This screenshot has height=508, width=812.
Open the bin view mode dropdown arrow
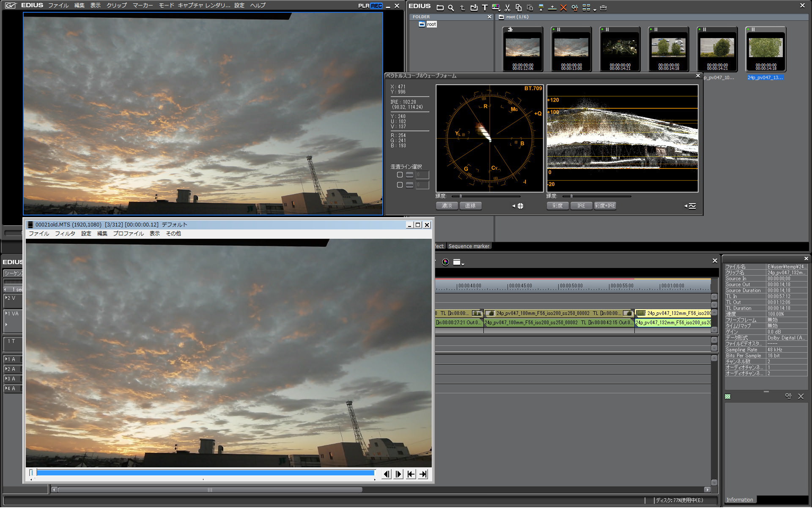pos(595,9)
